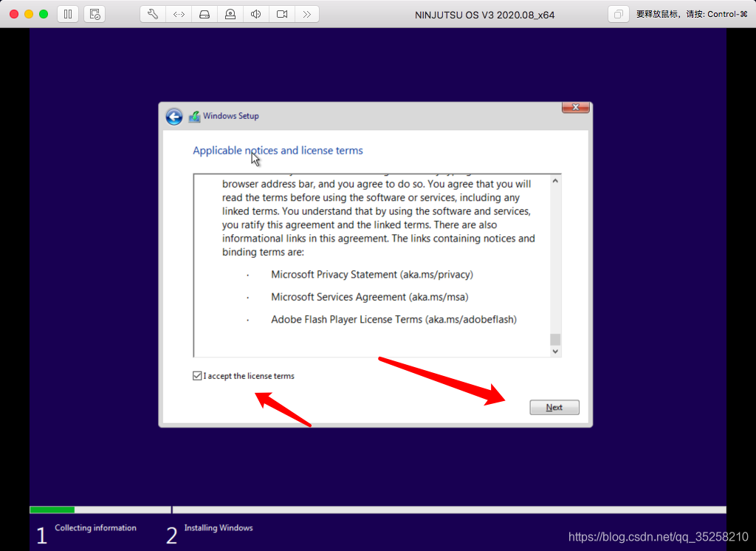
Task: Click the sound speaker icon
Action: (256, 15)
